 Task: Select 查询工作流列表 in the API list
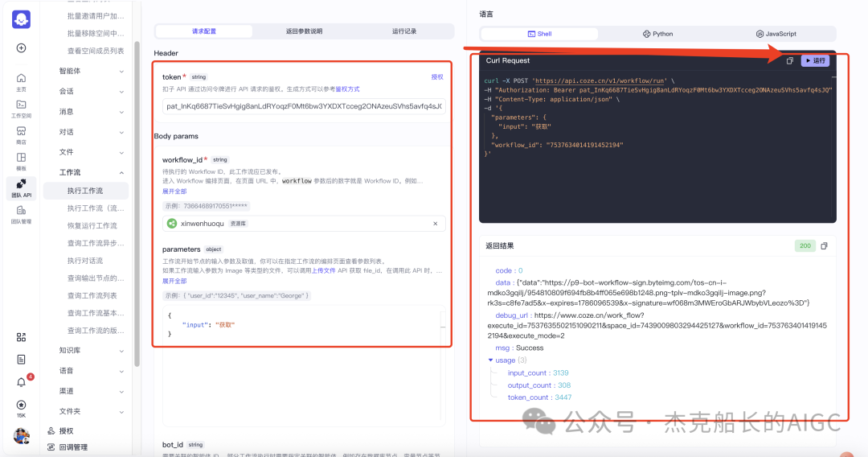[92, 296]
